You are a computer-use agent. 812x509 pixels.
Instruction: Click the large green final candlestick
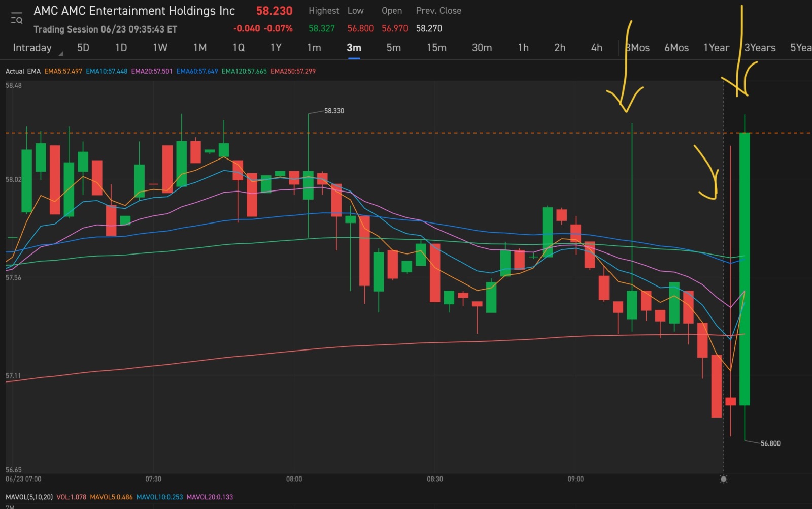pyautogui.click(x=745, y=269)
